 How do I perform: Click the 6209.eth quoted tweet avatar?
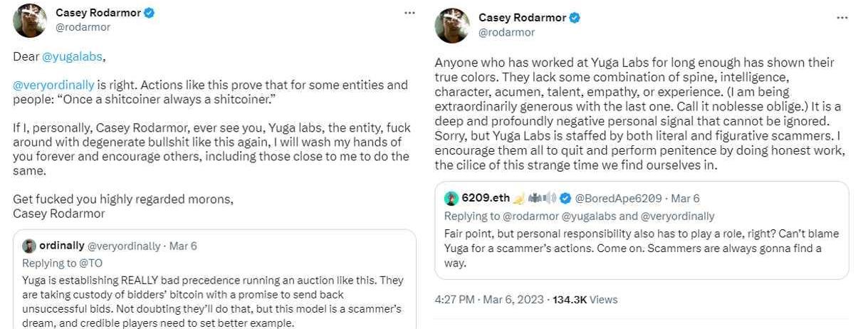451,198
